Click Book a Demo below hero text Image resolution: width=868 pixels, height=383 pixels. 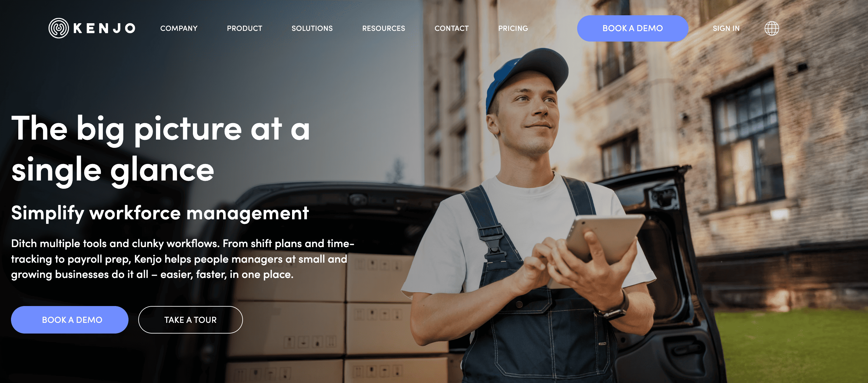[70, 319]
